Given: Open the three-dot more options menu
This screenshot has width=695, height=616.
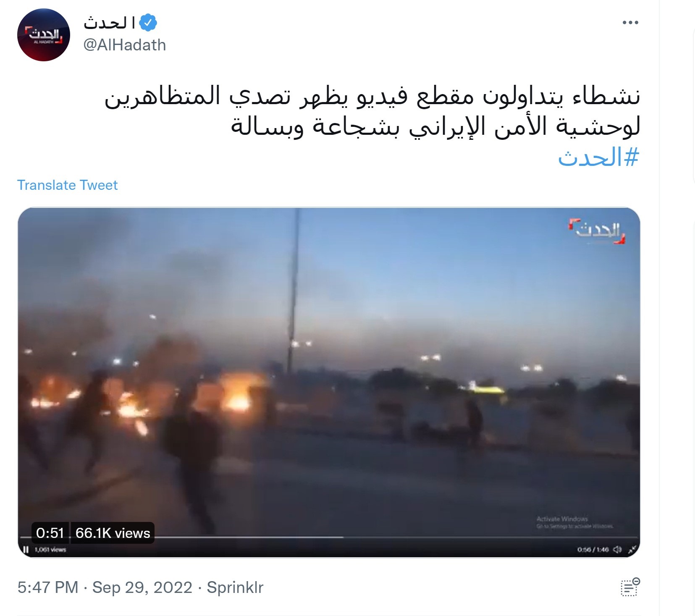Looking at the screenshot, I should point(630,23).
